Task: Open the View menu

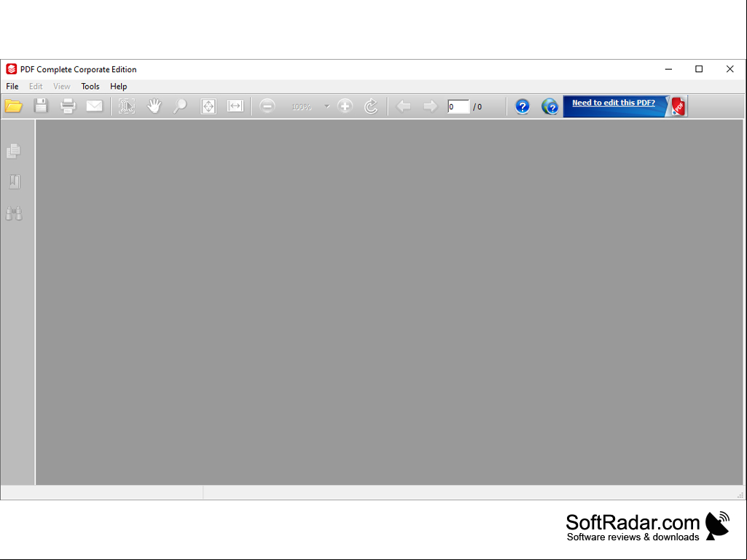Action: pos(61,86)
